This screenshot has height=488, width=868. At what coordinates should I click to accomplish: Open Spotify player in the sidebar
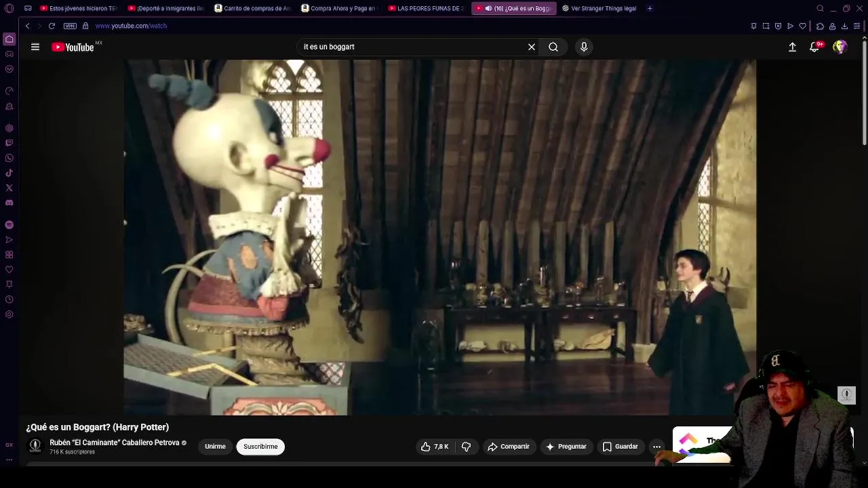[9, 224]
